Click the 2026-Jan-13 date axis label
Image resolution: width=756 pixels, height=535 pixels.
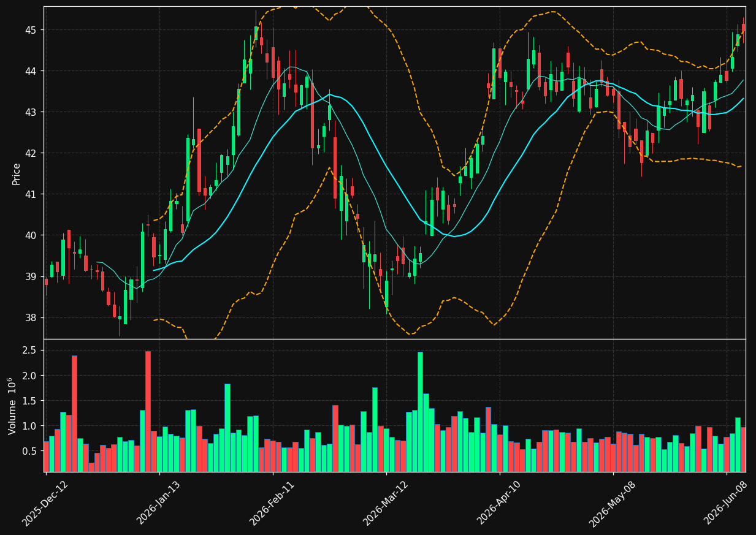159,503
